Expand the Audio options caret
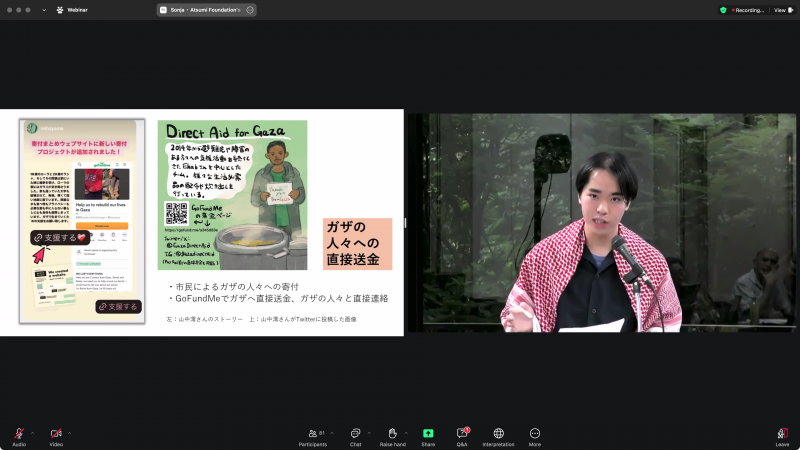Screen dimensions: 800x450 click(x=33, y=433)
